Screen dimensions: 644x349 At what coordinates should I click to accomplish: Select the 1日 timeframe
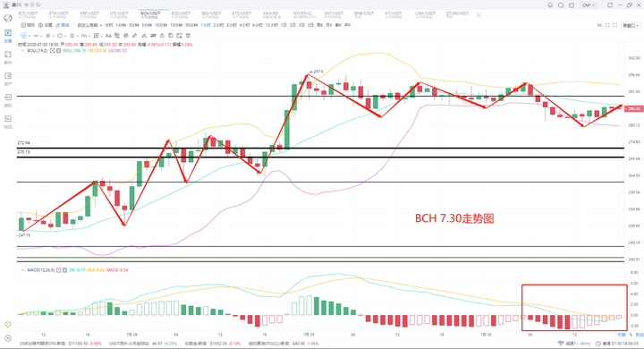coord(284,25)
